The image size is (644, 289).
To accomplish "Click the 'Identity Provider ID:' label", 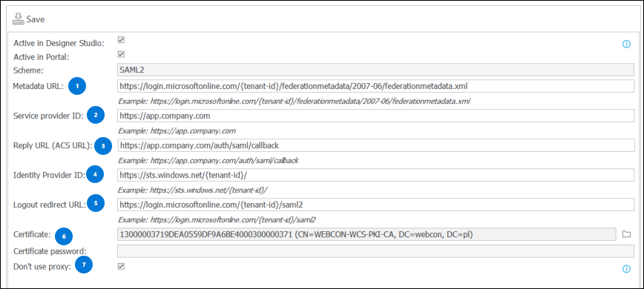I will (x=49, y=175).
